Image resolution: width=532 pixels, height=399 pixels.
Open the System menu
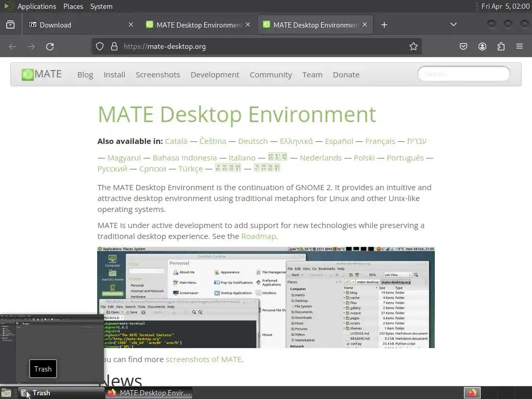[x=101, y=6]
